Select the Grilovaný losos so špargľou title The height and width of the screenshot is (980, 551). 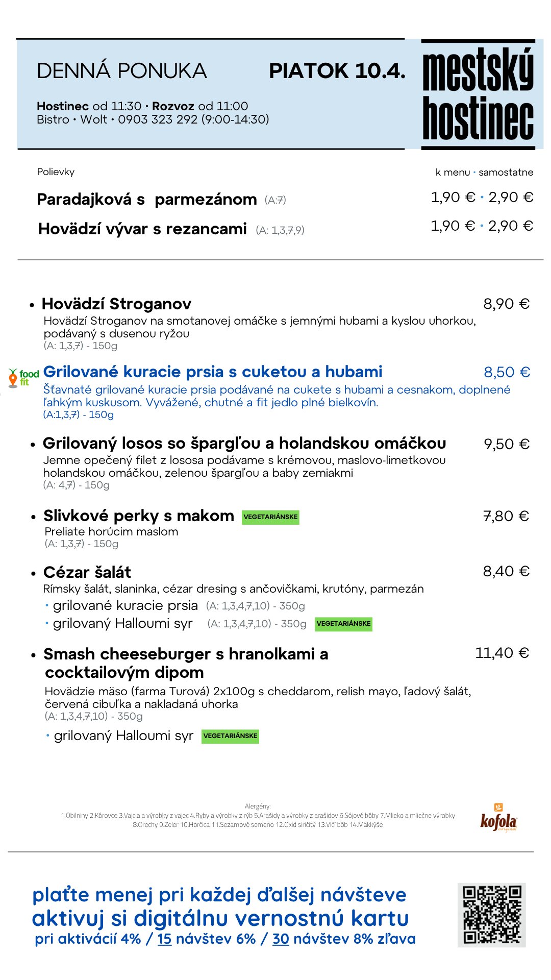click(x=244, y=443)
